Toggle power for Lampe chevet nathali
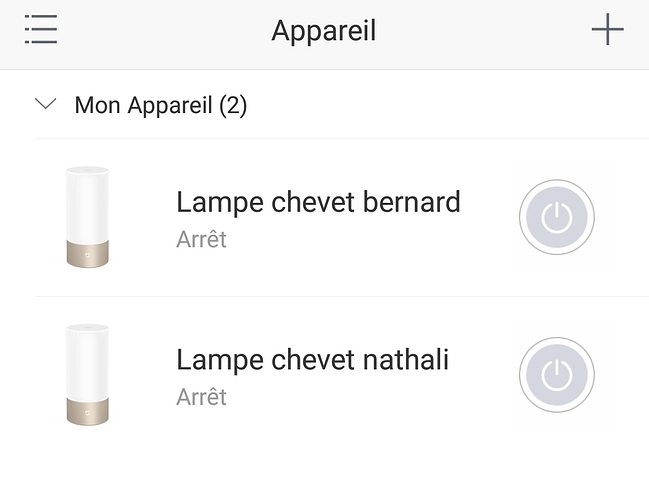 557,375
